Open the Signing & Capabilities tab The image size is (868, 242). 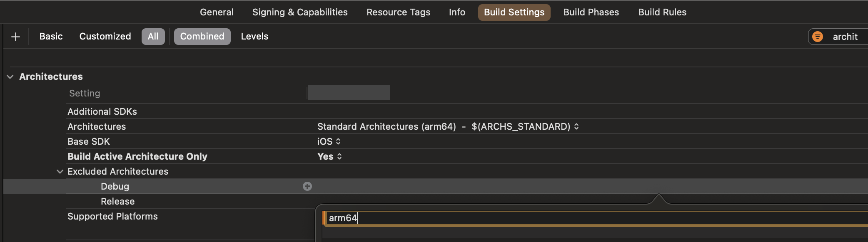pos(300,12)
